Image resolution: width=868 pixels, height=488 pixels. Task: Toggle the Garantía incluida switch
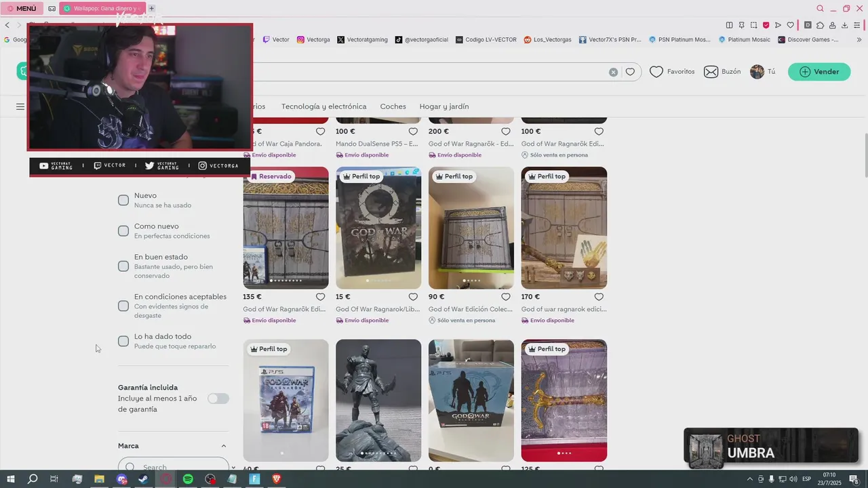click(x=218, y=399)
